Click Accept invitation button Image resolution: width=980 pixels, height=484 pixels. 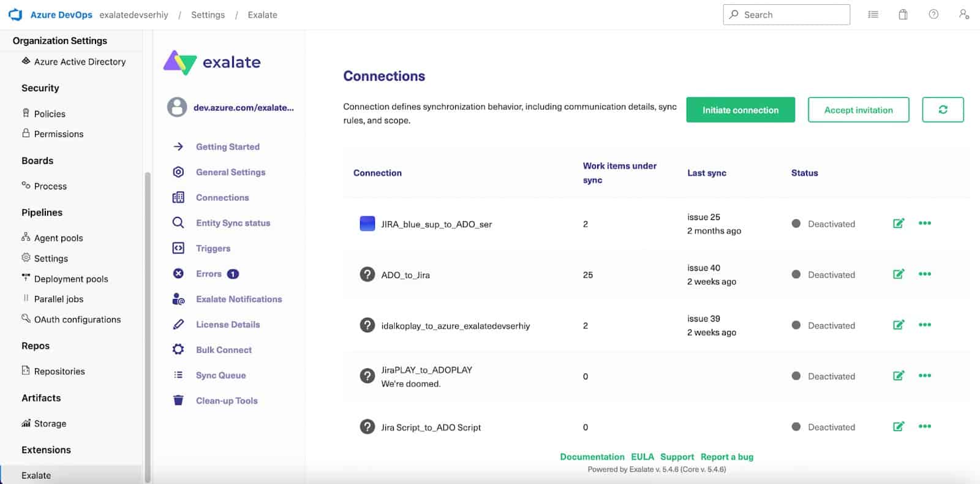tap(858, 110)
